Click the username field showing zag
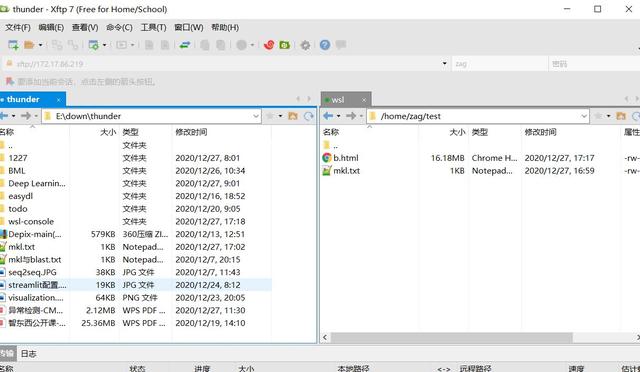The image size is (640, 372). tap(500, 64)
